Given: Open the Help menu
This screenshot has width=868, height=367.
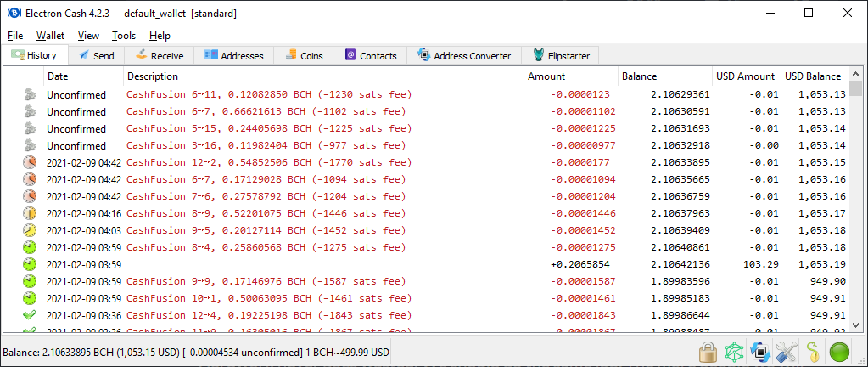Looking at the screenshot, I should pyautogui.click(x=160, y=36).
